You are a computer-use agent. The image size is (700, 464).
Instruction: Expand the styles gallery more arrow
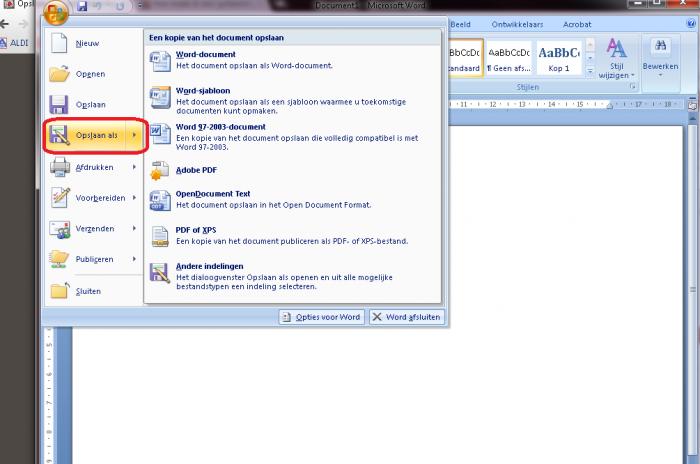click(x=590, y=71)
